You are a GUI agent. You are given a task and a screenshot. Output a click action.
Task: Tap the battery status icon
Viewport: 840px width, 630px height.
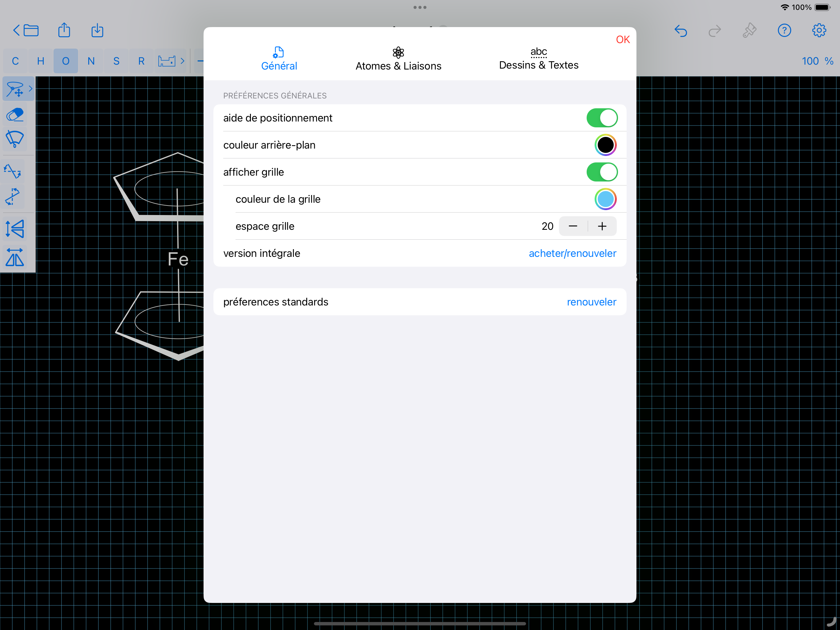[x=822, y=7]
